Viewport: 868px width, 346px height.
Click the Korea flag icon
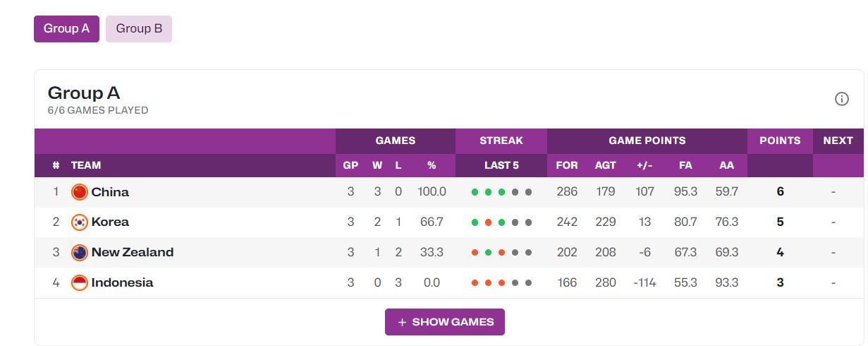[80, 222]
